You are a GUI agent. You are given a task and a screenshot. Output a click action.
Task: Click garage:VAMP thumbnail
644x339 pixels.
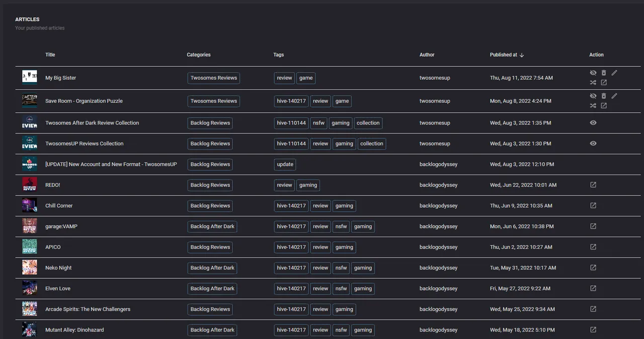(x=30, y=226)
